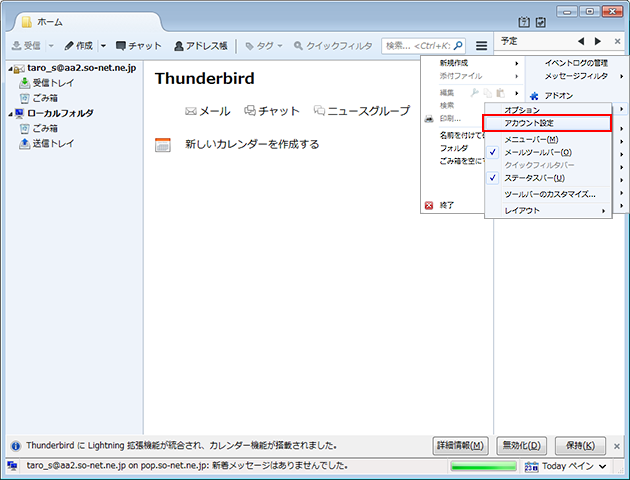The width and height of the screenshot is (630, 480).
Task: Click the 無効化 button in notification bar
Action: point(520,445)
